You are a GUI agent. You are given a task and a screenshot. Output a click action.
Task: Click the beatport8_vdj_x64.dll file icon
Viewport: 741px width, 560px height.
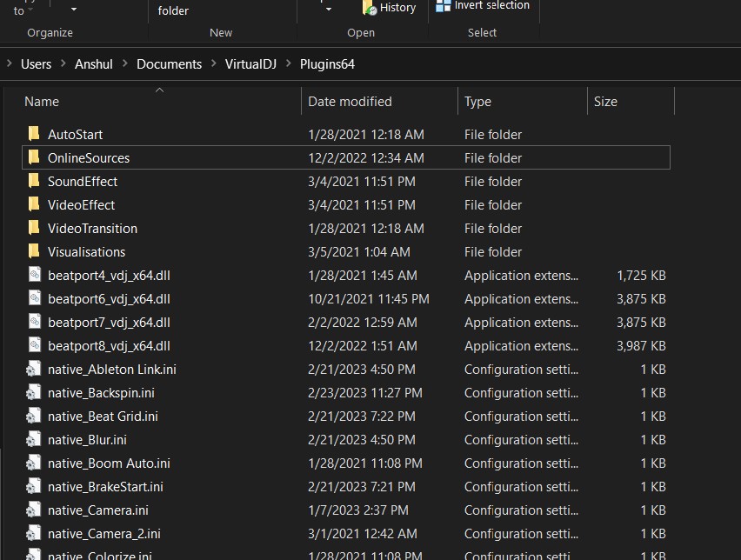(35, 345)
